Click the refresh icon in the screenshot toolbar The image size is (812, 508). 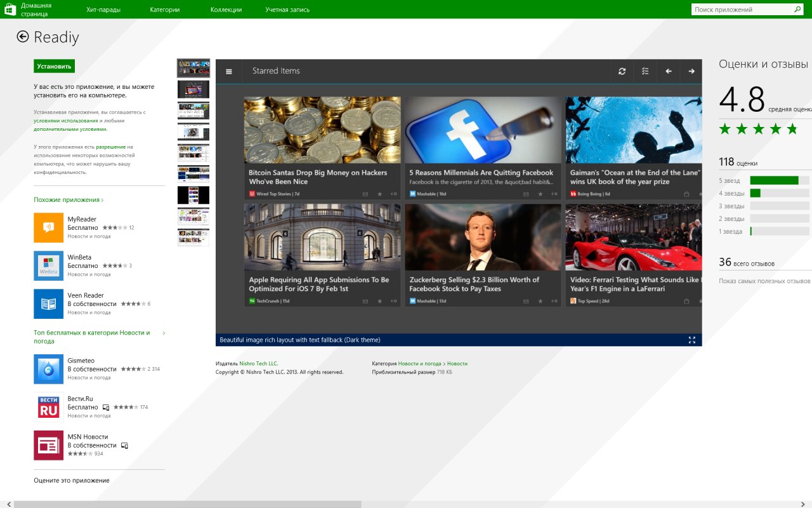(x=622, y=71)
